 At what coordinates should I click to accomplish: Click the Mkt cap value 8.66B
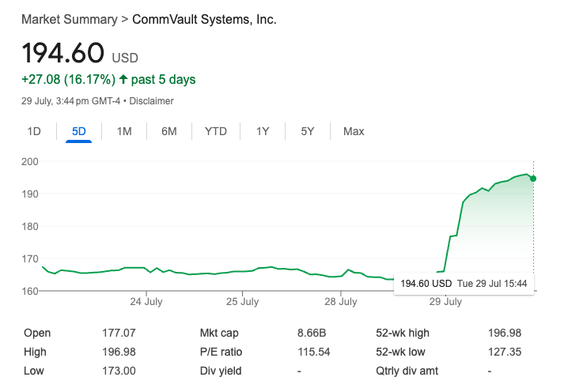(x=312, y=333)
